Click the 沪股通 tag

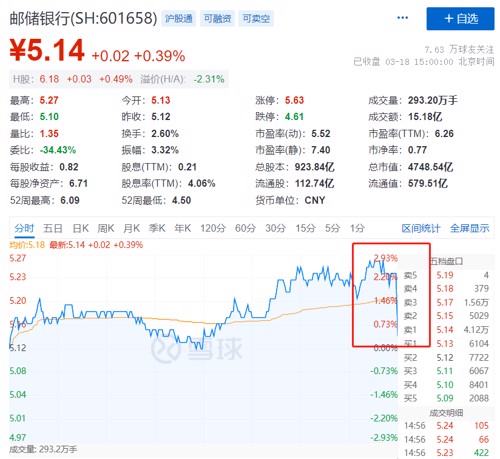(x=179, y=18)
